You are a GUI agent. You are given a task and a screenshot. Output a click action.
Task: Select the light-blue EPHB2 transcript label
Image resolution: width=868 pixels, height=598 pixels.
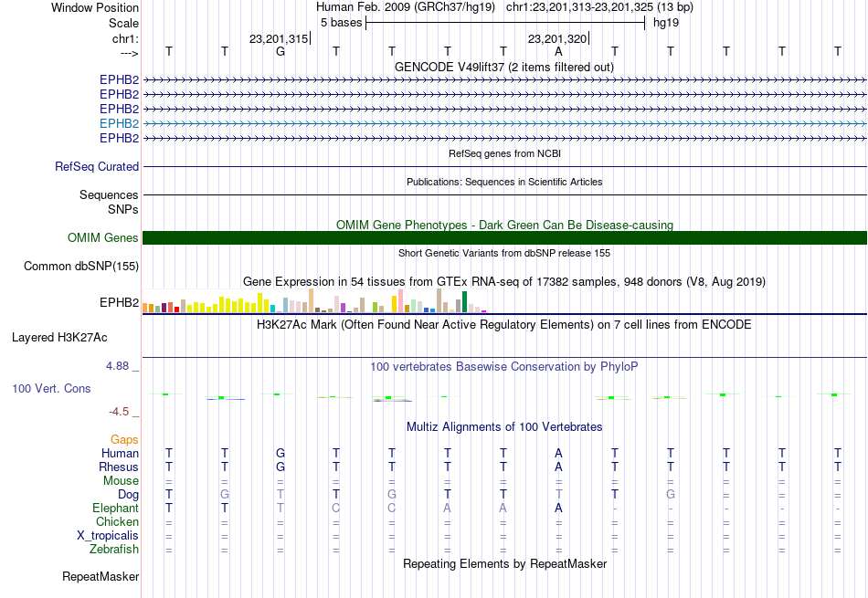click(x=119, y=123)
